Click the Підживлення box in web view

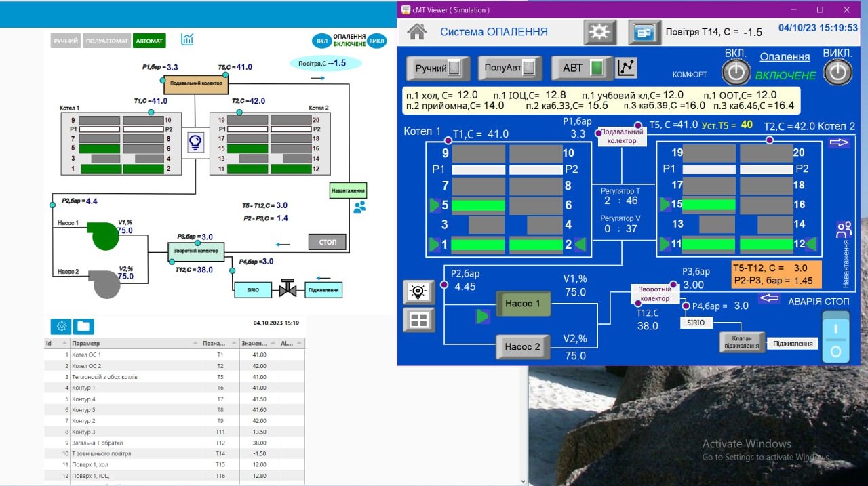click(323, 289)
